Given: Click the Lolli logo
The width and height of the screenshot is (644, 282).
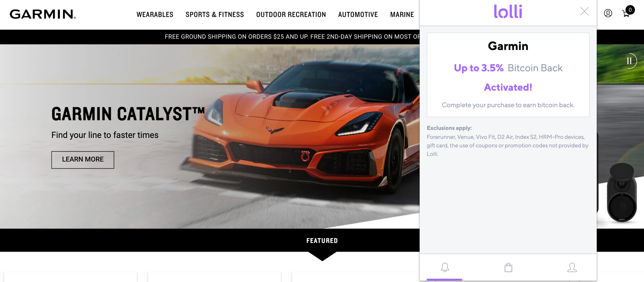Looking at the screenshot, I should coord(508,12).
